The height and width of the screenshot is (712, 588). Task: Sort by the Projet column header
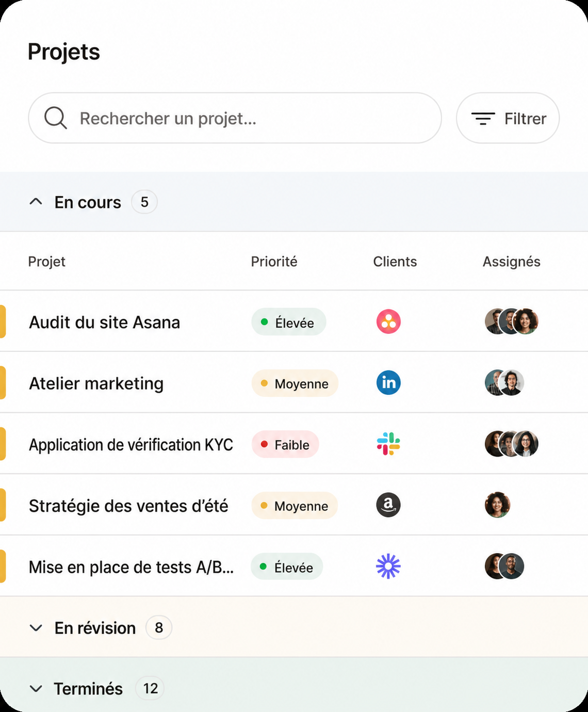47,262
